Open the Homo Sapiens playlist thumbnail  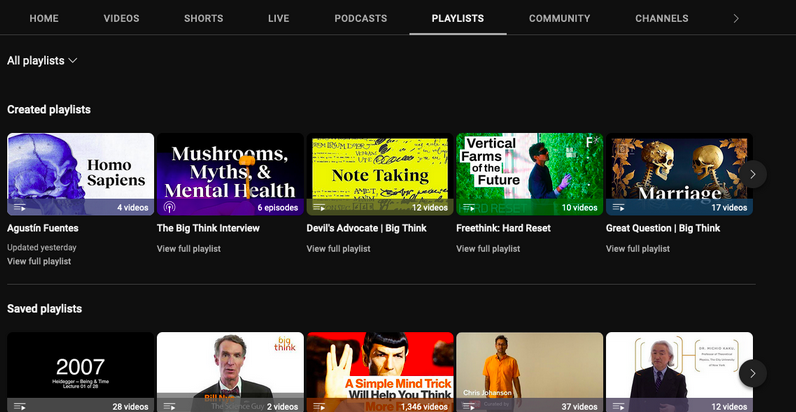pos(81,174)
